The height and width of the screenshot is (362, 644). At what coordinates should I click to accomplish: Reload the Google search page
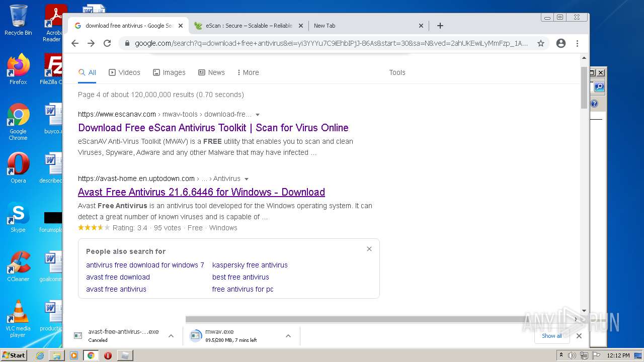pyautogui.click(x=107, y=43)
